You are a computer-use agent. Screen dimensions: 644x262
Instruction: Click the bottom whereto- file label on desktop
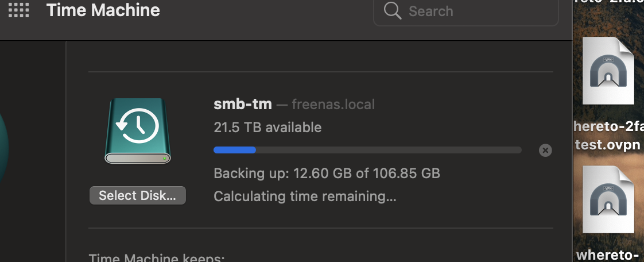point(610,255)
